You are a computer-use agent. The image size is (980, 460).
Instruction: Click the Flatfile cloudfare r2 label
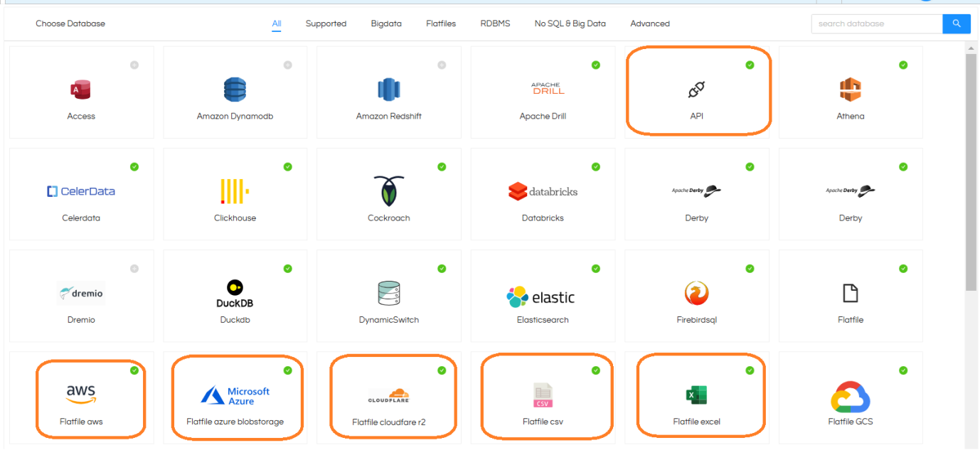(389, 422)
